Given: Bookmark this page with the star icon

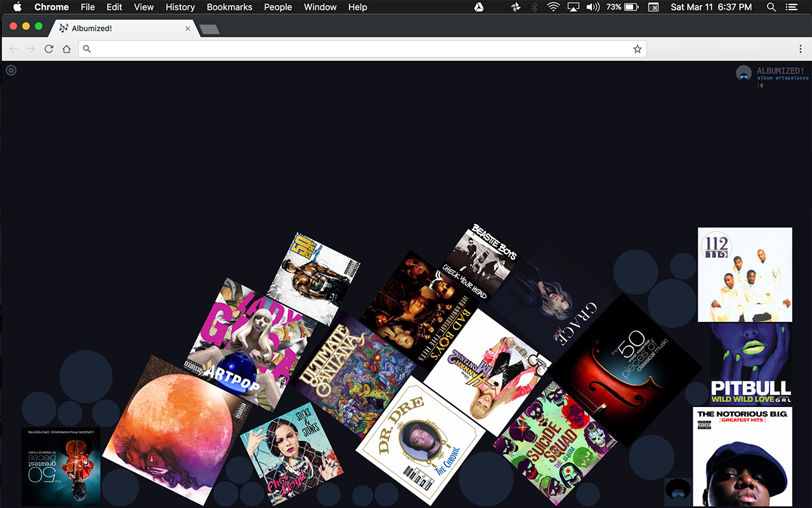Looking at the screenshot, I should point(637,48).
